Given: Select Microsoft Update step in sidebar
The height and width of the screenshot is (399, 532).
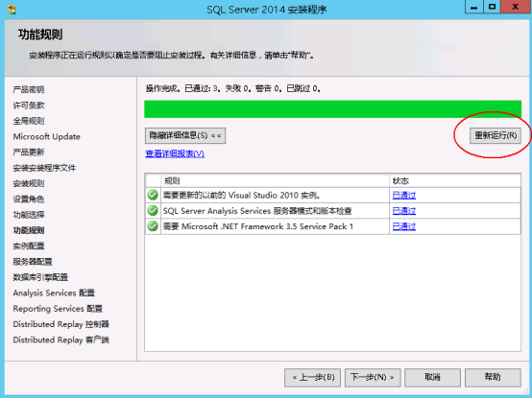Looking at the screenshot, I should [46, 136].
